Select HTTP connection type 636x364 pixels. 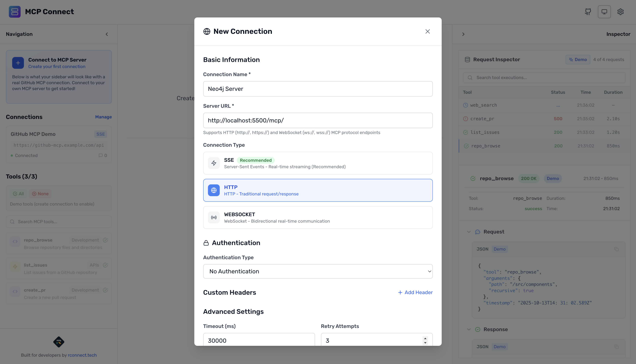[x=318, y=190]
